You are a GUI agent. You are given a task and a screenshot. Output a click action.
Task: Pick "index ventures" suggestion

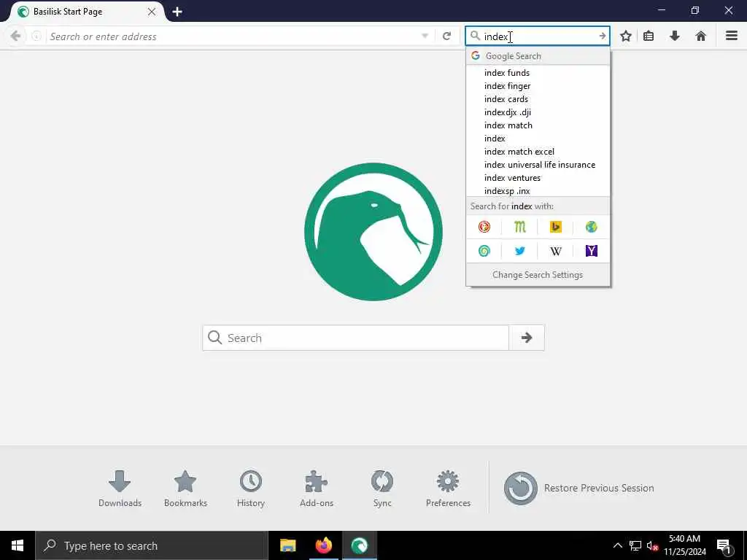coord(538,178)
